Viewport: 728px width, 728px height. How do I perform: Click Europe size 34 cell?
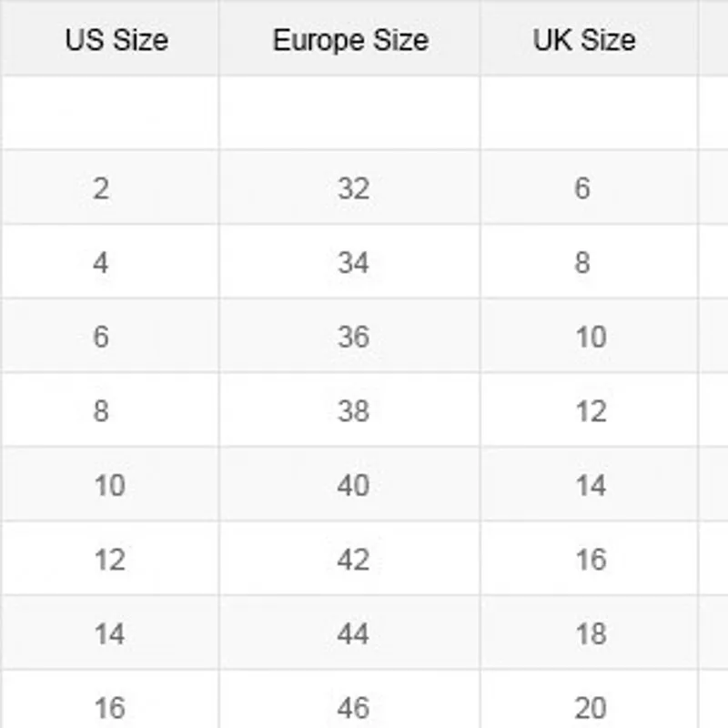[x=353, y=263]
